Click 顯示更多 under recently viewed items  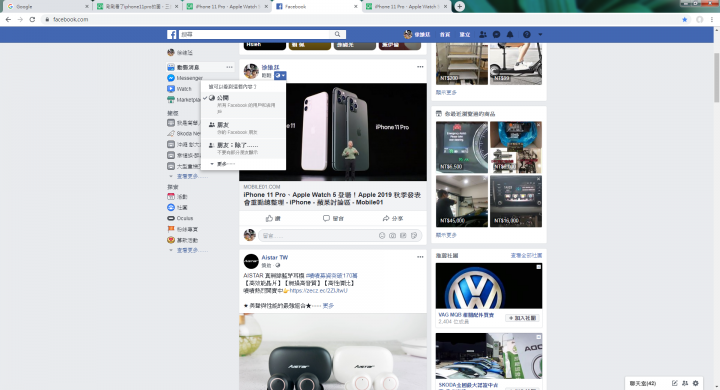click(x=446, y=235)
